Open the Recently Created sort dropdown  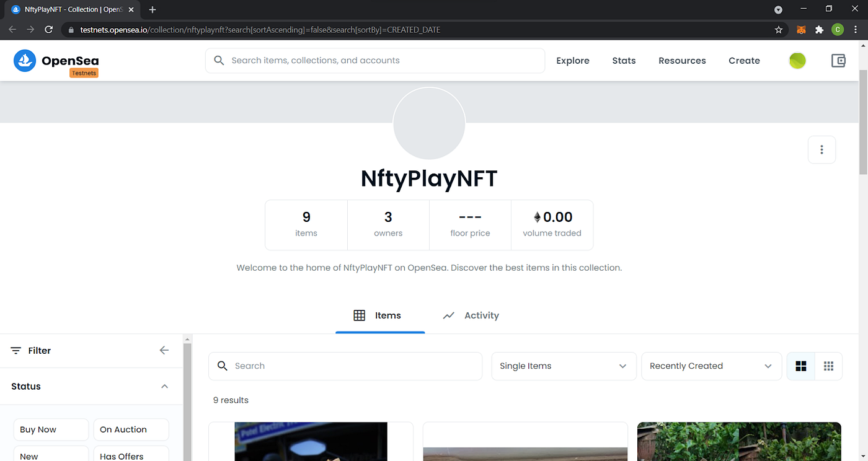[x=711, y=366]
